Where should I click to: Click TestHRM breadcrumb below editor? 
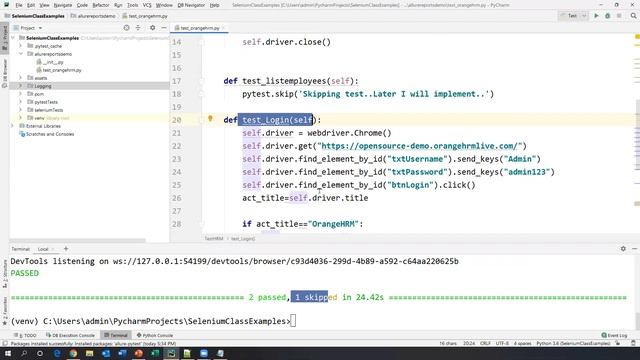[214, 239]
